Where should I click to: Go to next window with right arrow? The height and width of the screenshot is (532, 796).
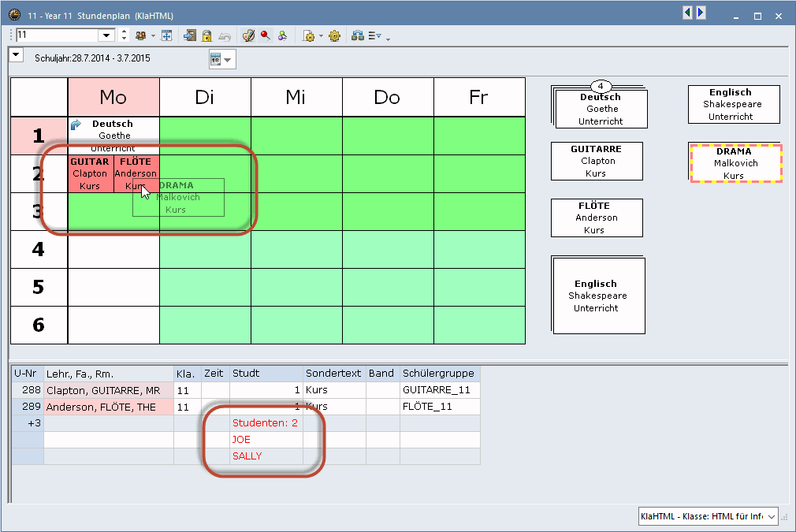point(701,12)
